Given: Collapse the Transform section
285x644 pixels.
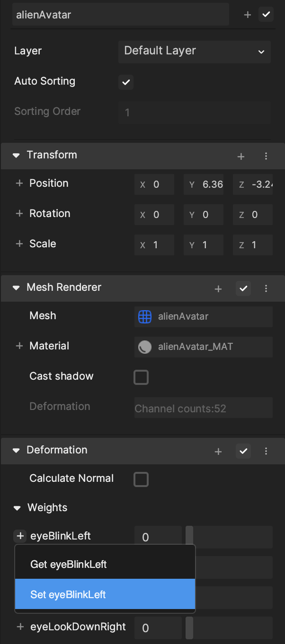Looking at the screenshot, I should pyautogui.click(x=16, y=155).
